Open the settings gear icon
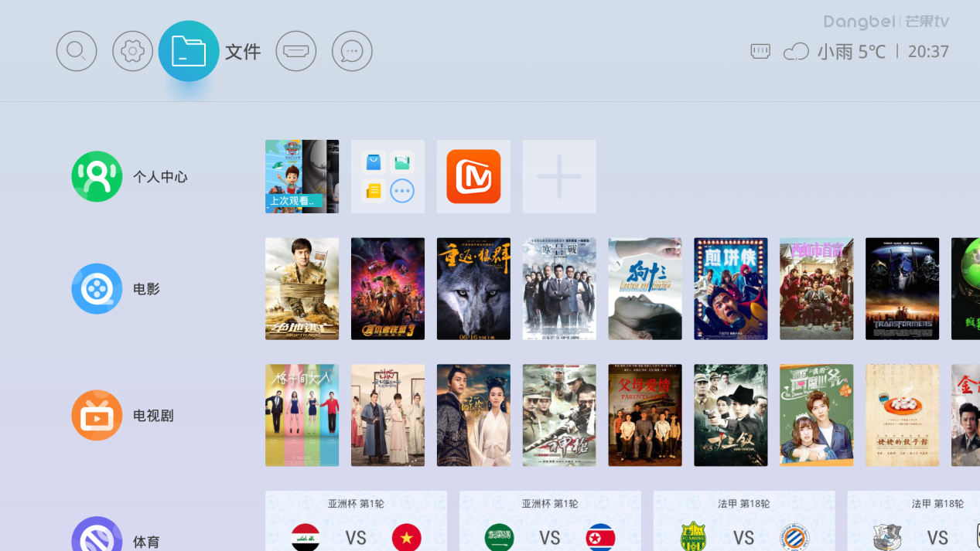 coord(133,51)
